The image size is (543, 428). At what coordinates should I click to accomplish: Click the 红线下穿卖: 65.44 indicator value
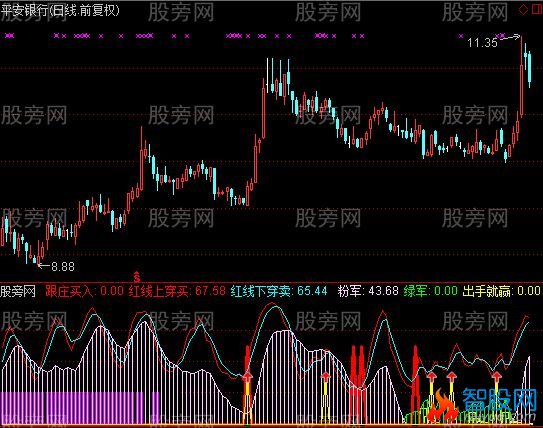click(x=279, y=291)
